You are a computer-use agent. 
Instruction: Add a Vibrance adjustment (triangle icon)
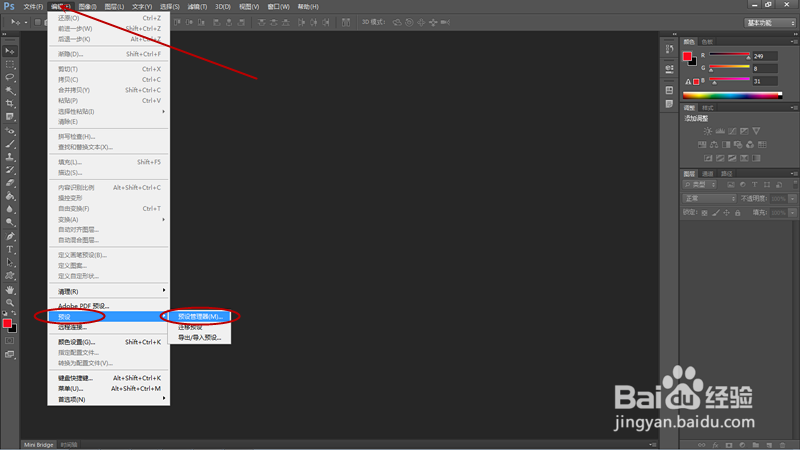(x=756, y=131)
